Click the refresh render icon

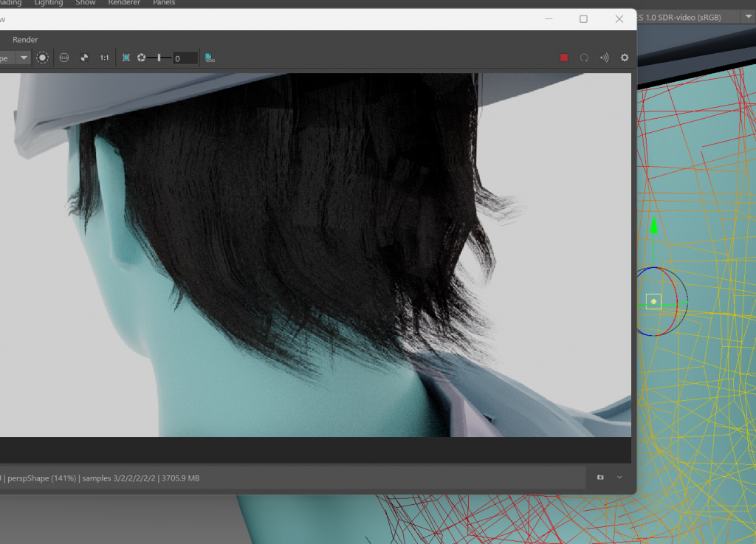(x=584, y=58)
